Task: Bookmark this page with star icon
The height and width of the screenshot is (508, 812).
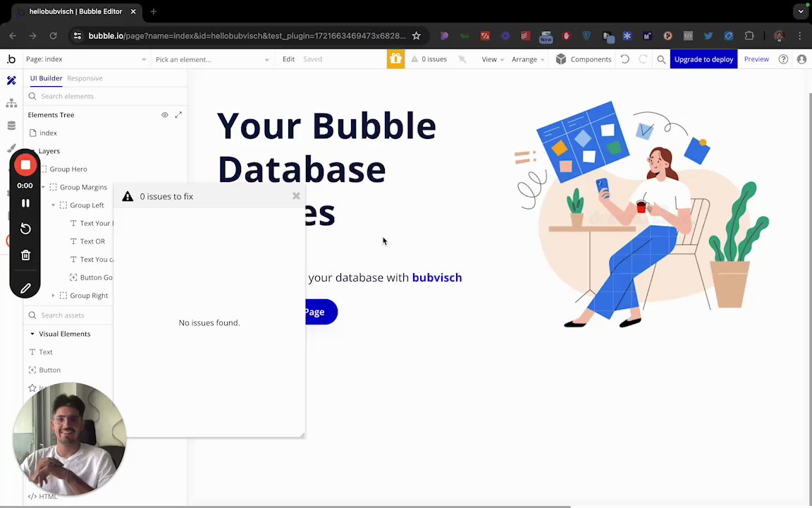Action: [417, 36]
